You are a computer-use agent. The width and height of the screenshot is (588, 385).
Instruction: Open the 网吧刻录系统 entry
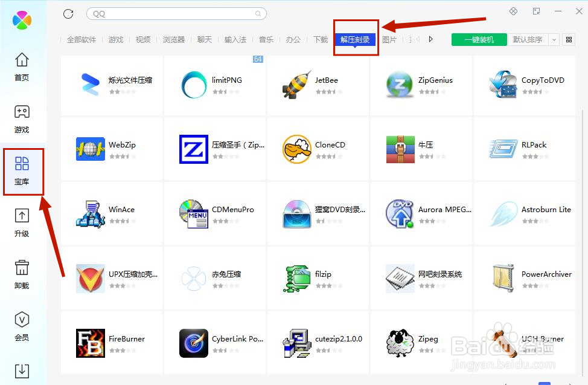point(421,279)
